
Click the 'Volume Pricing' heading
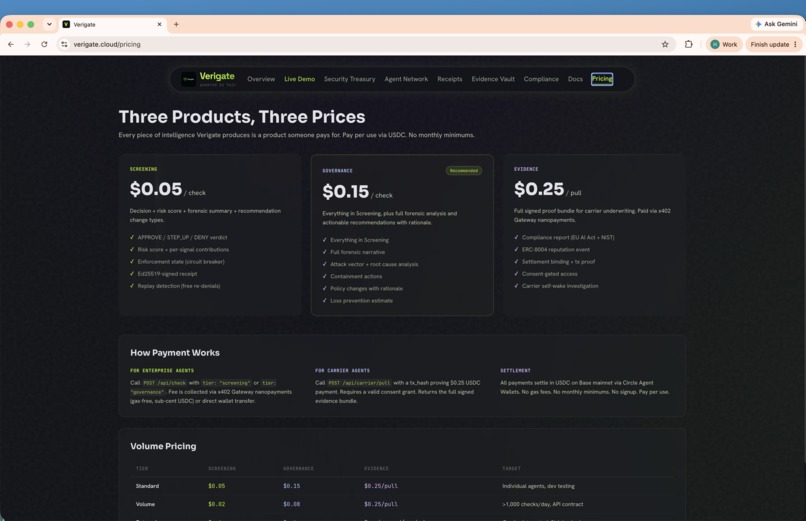pyautogui.click(x=163, y=446)
